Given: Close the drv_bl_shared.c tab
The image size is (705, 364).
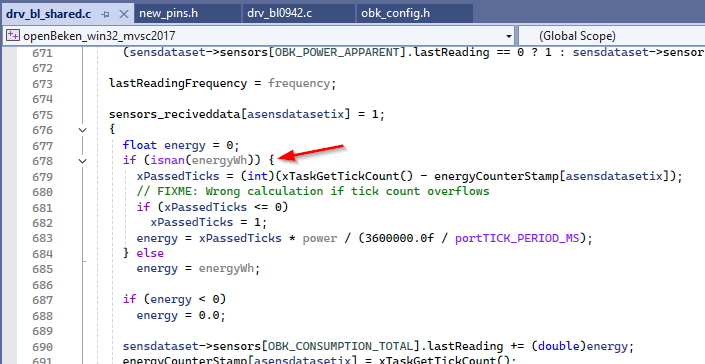Looking at the screenshot, I should point(123,14).
